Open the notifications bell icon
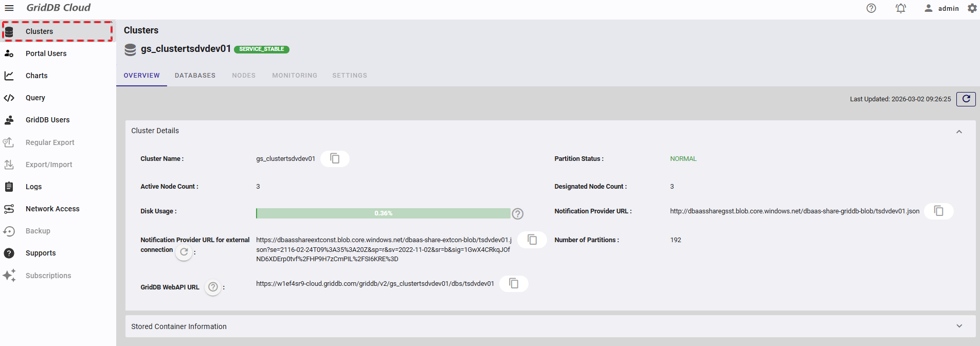The height and width of the screenshot is (346, 980). tap(901, 8)
